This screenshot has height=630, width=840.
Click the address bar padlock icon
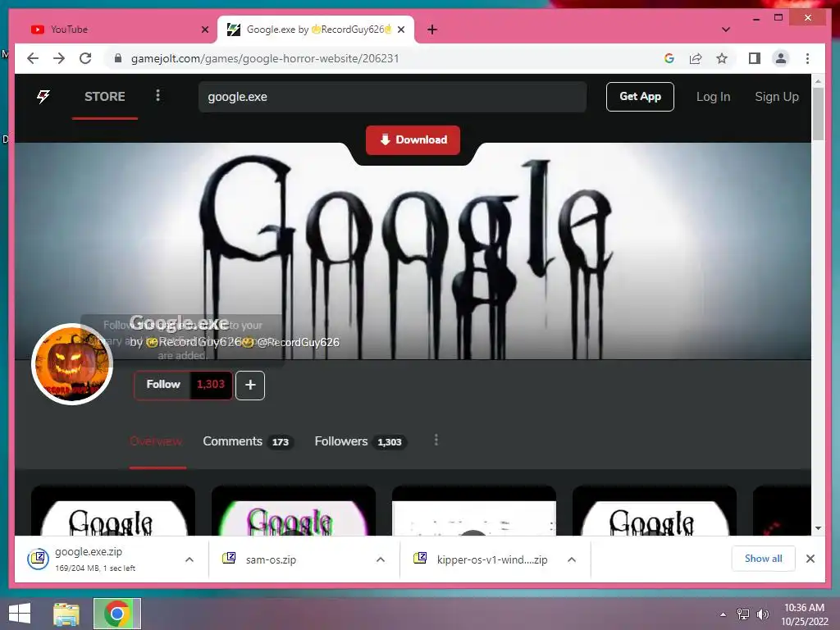click(x=118, y=58)
